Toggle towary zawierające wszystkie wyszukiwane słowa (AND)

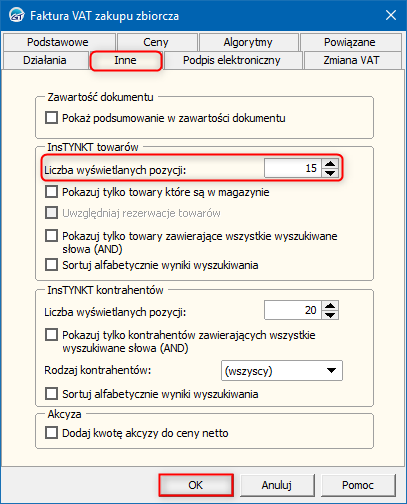pos(51,236)
